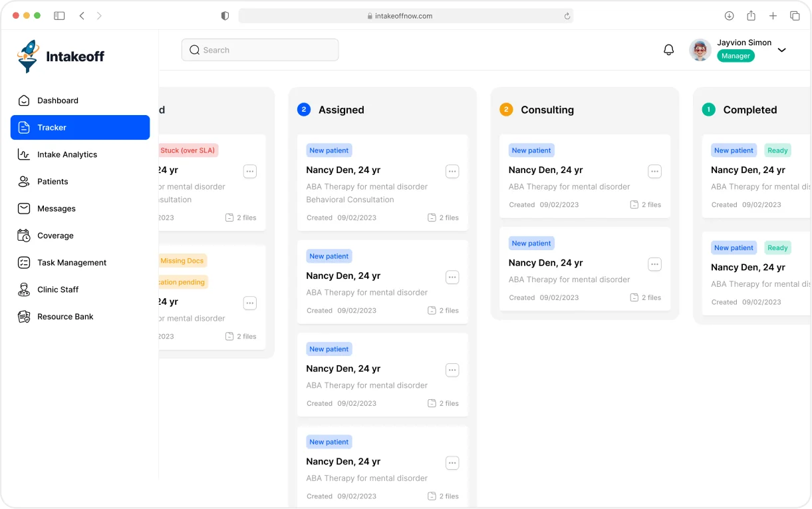Go back in browser history

82,16
